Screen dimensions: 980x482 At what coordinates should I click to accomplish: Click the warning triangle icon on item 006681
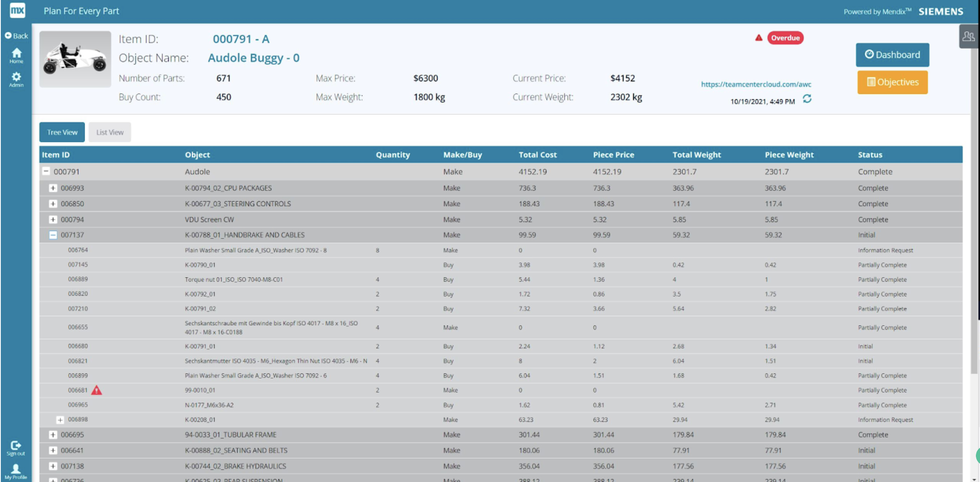point(97,391)
